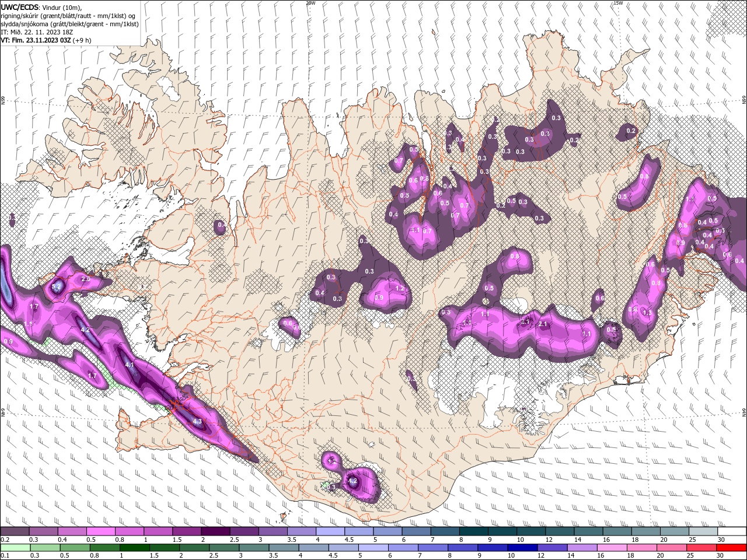This screenshot has height=560, width=747.
Task: Click the 'VT: Fim. 23.11.2023 03Z' valid time
Action: (x=36, y=40)
